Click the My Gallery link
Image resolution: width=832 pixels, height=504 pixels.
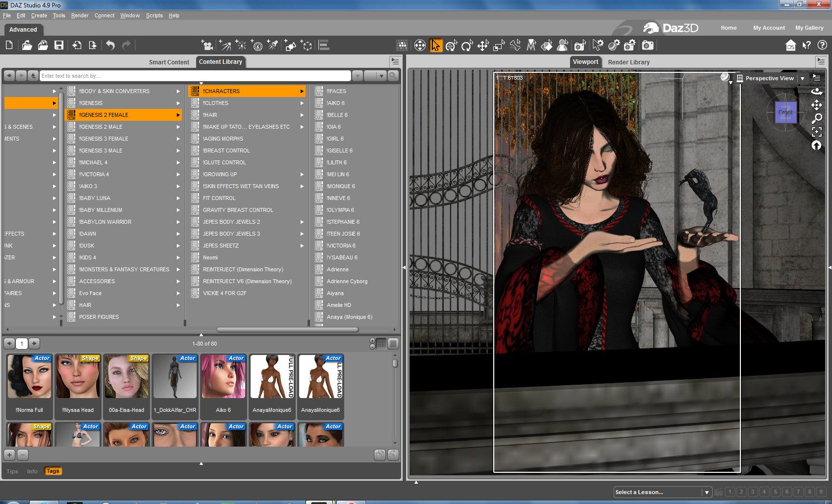(809, 28)
